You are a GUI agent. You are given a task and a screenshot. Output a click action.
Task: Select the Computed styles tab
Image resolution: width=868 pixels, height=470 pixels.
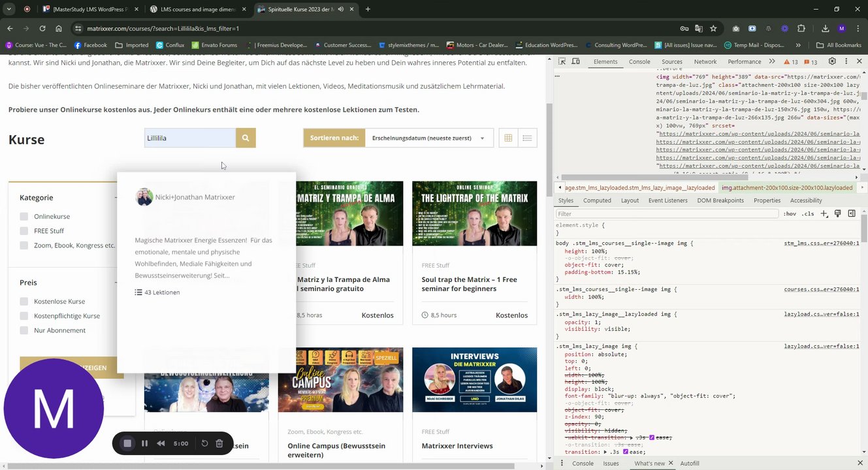pos(597,200)
